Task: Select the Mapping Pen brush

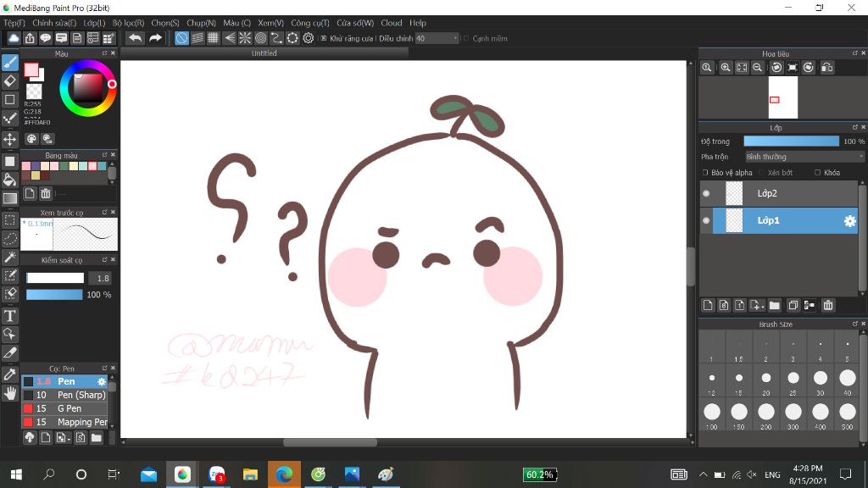Action: 64,422
